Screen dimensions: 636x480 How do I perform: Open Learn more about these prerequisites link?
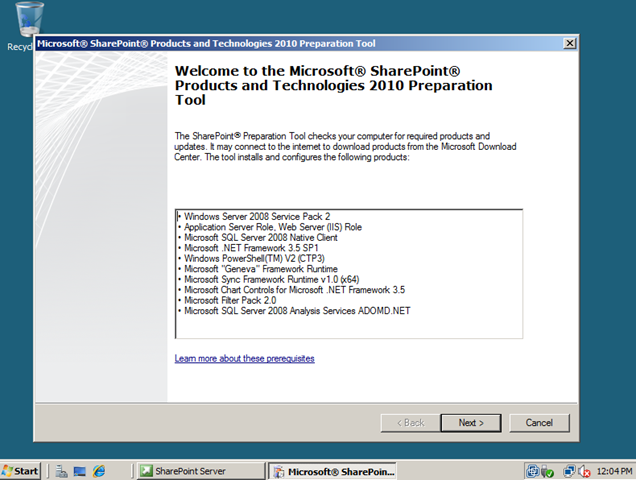click(x=245, y=359)
